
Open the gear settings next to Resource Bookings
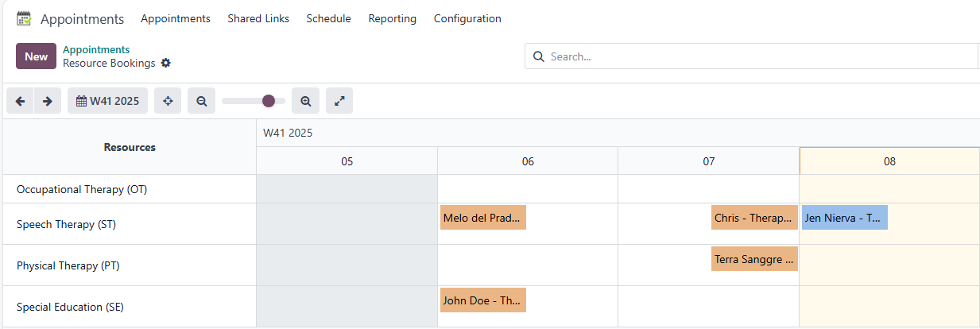click(x=166, y=63)
